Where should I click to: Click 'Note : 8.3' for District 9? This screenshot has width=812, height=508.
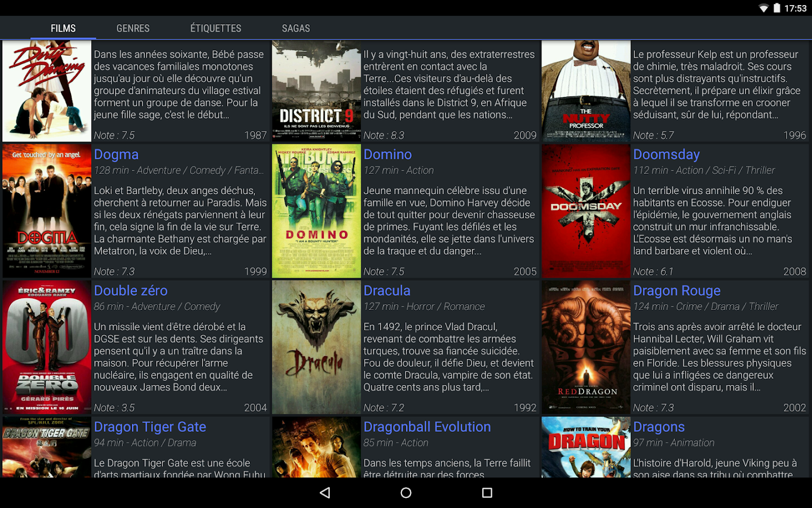click(x=384, y=135)
